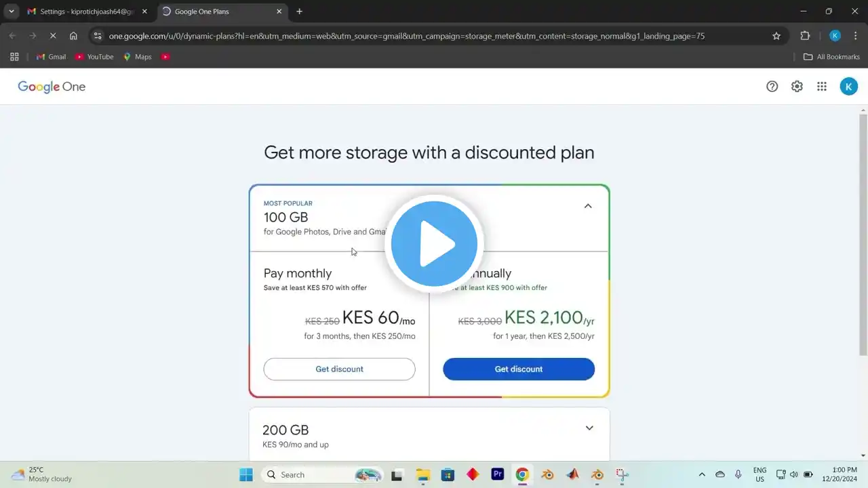View site information icon in address bar

(98, 36)
